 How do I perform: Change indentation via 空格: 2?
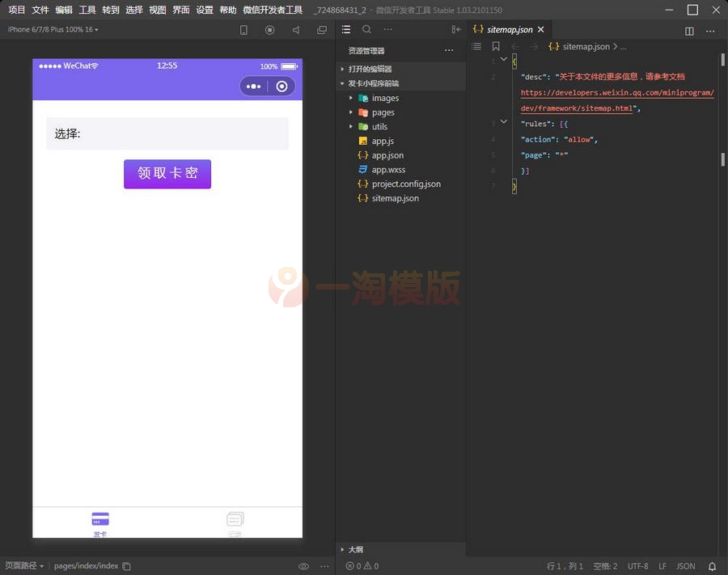click(605, 566)
